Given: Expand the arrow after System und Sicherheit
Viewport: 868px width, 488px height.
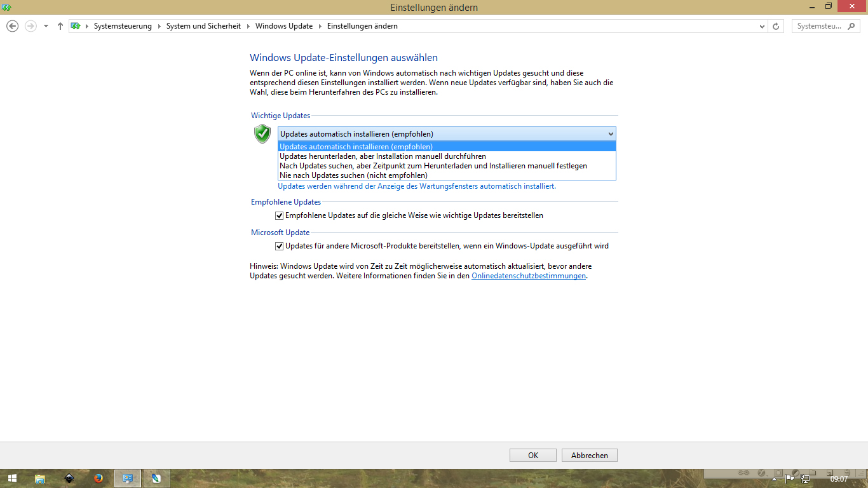Looking at the screenshot, I should point(248,26).
